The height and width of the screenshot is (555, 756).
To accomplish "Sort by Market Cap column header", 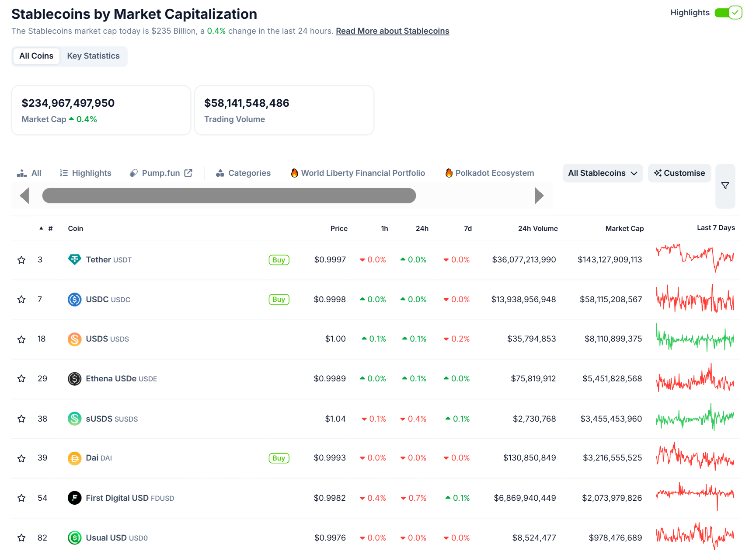I will click(x=624, y=228).
